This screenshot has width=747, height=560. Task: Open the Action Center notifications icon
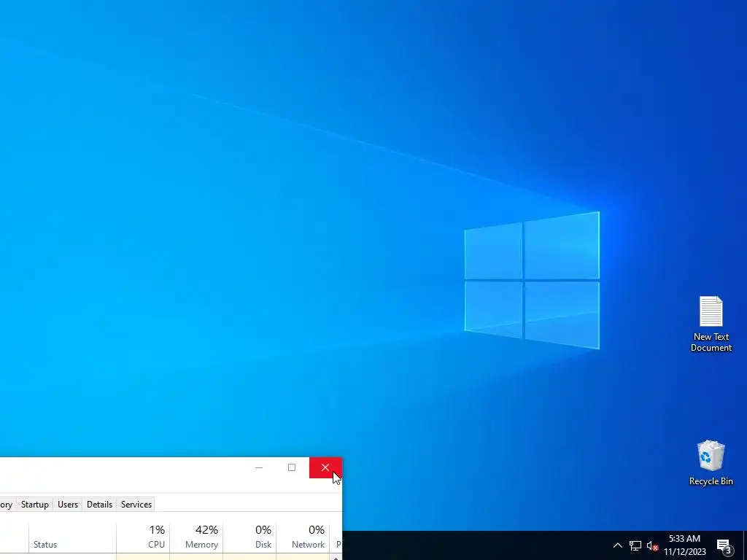(724, 545)
